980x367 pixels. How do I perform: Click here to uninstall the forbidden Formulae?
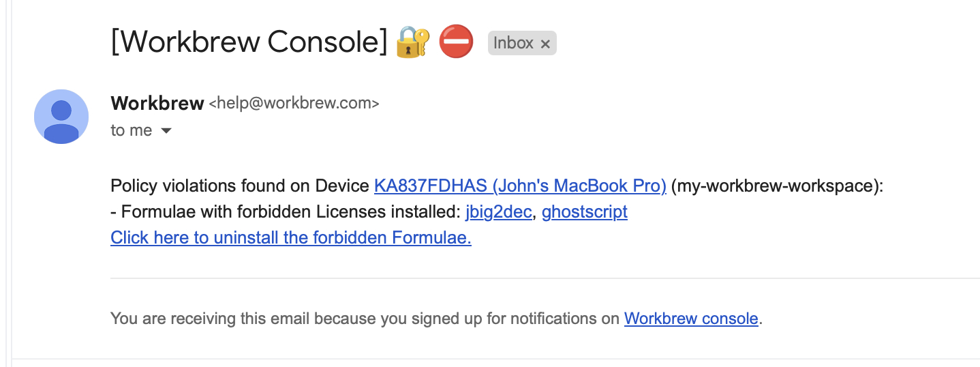[291, 237]
